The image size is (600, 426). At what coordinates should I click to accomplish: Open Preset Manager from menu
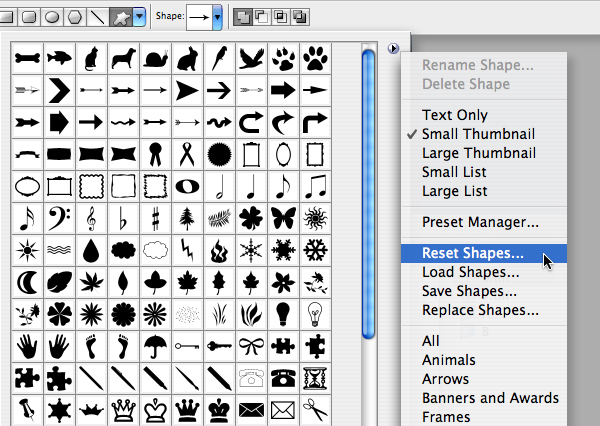coord(484,222)
